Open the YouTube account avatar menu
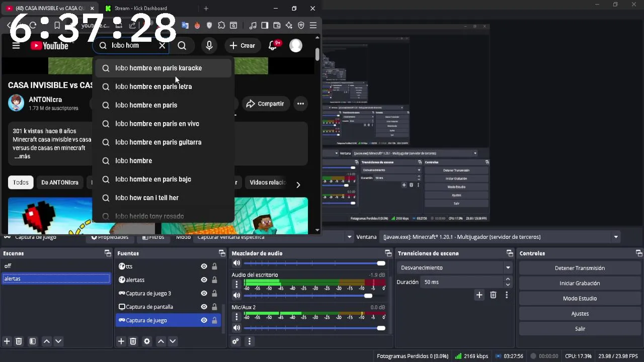Viewport: 644px width, 362px height. (296, 46)
